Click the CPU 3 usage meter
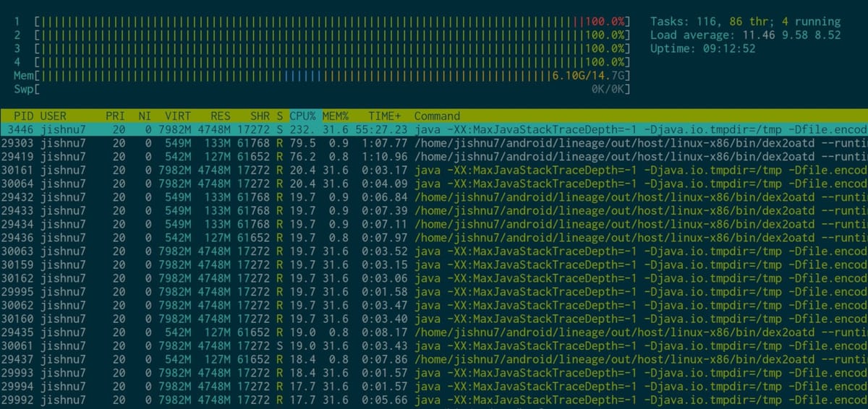The height and width of the screenshot is (409, 868). [x=323, y=48]
